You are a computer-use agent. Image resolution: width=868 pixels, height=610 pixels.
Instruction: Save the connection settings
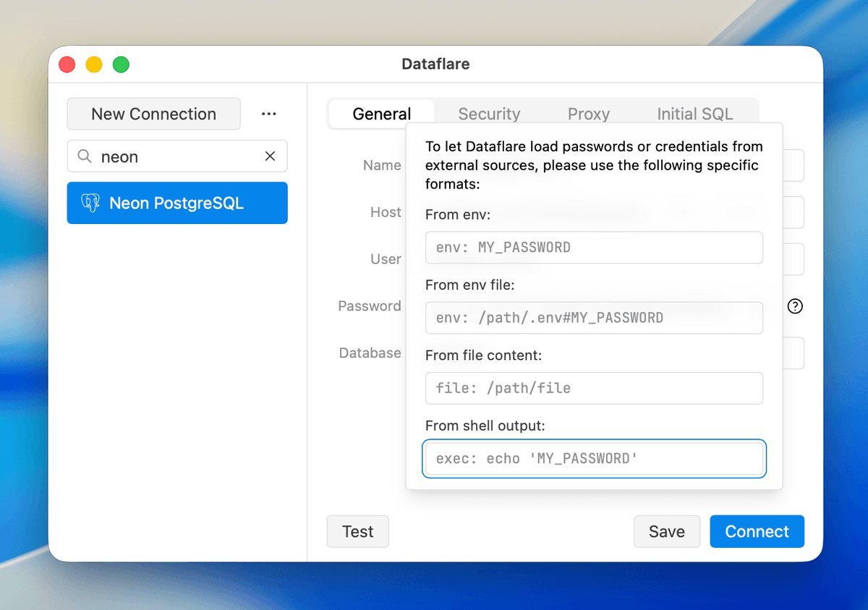pyautogui.click(x=667, y=531)
